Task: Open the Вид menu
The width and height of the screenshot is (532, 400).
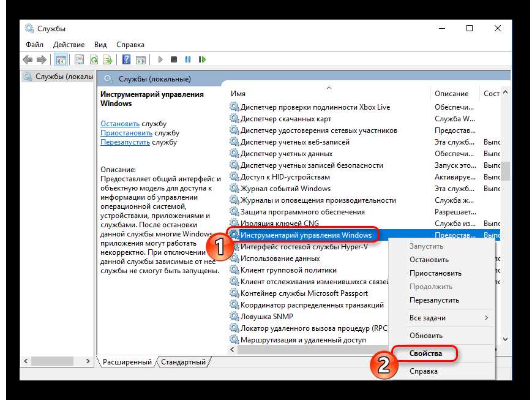Action: (x=100, y=45)
